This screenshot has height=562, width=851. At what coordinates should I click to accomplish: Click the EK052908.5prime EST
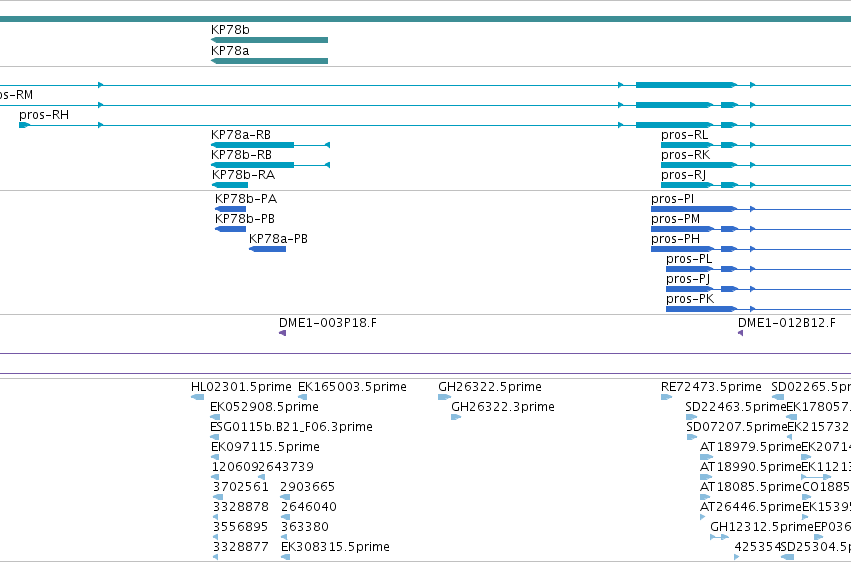click(x=214, y=417)
